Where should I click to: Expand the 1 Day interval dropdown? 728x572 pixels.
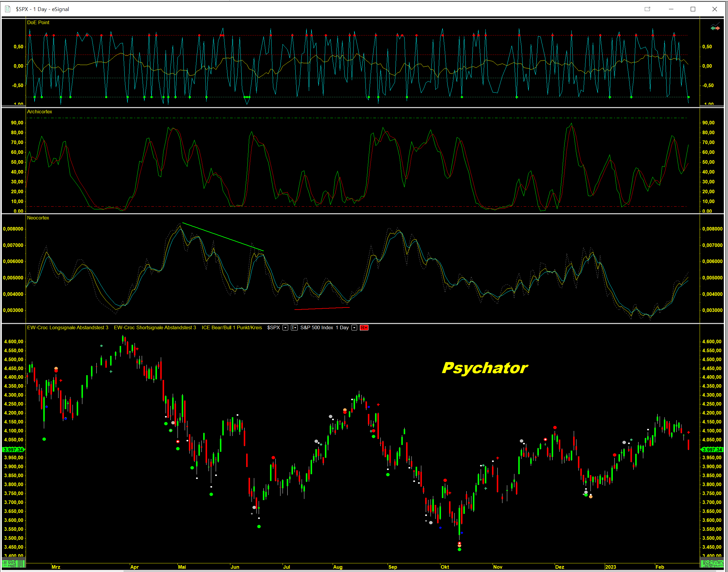[354, 327]
